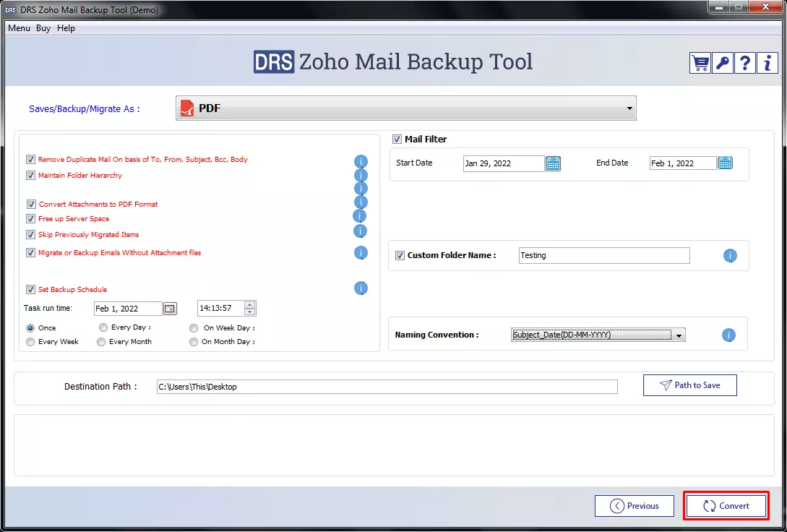Open the Menu menu
This screenshot has width=787, height=532.
[x=19, y=28]
